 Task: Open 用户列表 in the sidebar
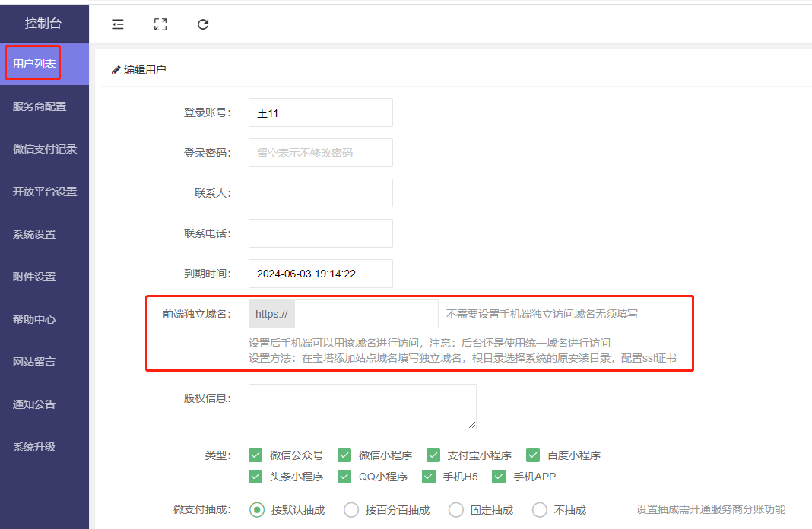point(34,64)
